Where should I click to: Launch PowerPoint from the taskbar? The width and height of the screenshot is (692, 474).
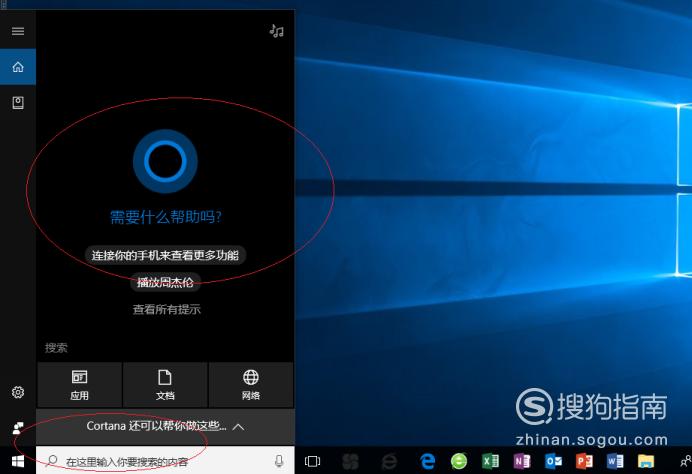pyautogui.click(x=584, y=461)
